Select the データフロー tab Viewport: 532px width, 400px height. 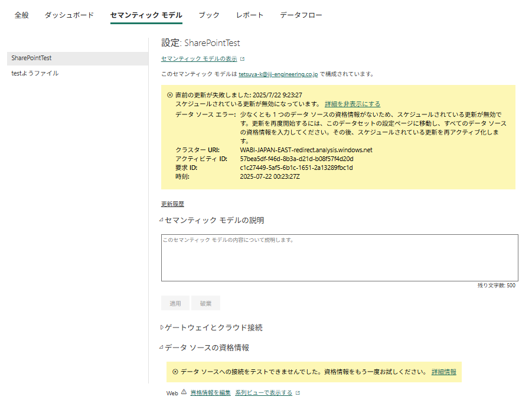point(301,15)
